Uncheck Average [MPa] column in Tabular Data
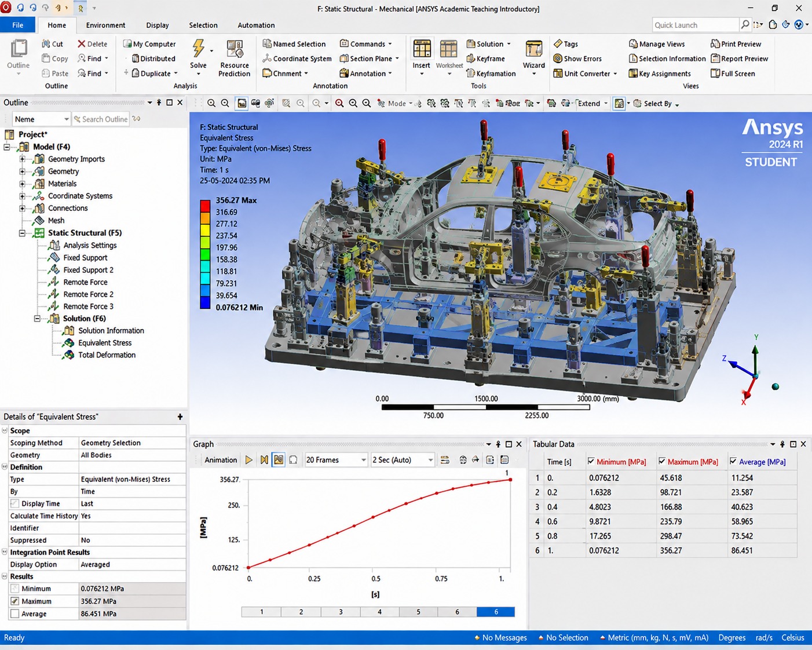Viewport: 812px width, 650px height. (x=733, y=462)
